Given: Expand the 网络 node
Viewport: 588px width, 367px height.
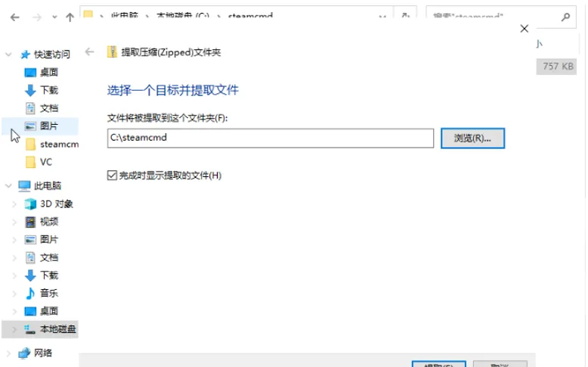Looking at the screenshot, I should pos(8,353).
